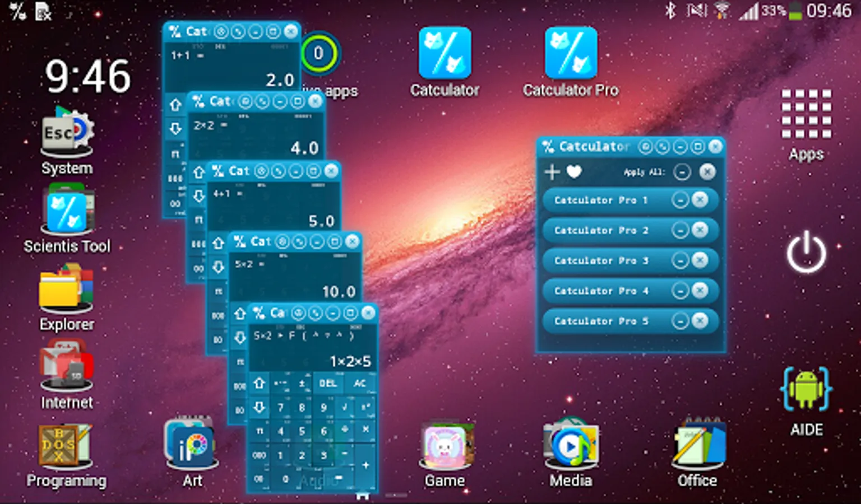Tap digit 8 on front calculator
The image size is (861, 504).
302,407
